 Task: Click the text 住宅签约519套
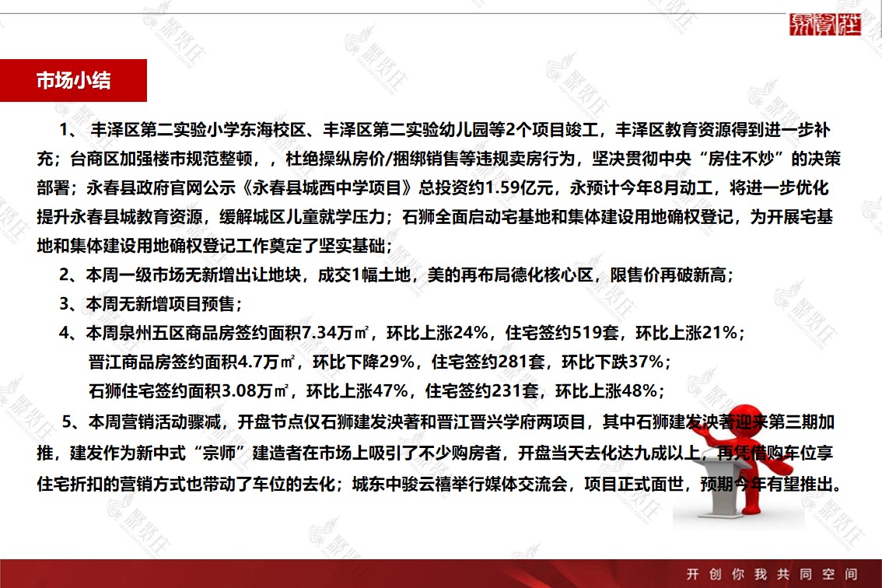pos(562,333)
